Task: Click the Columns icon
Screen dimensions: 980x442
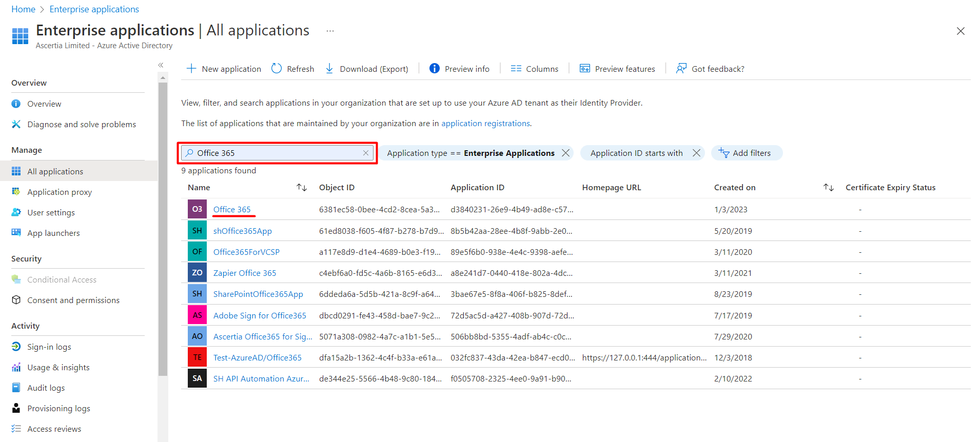Action: point(516,69)
